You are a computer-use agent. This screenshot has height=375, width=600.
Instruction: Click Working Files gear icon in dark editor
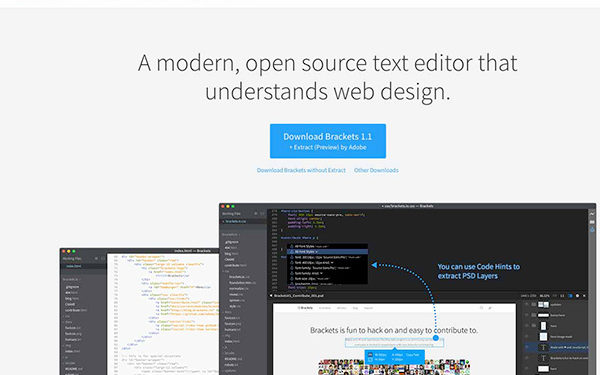pyautogui.click(x=256, y=214)
